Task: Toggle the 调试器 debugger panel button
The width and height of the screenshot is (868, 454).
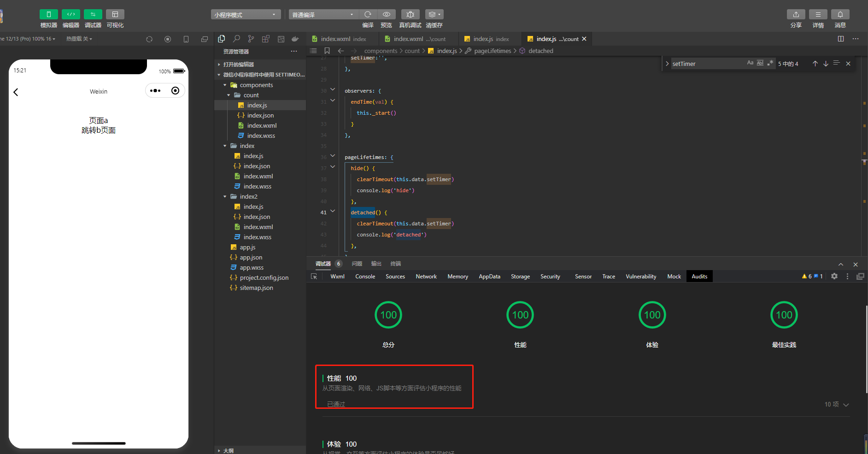Action: (x=93, y=14)
